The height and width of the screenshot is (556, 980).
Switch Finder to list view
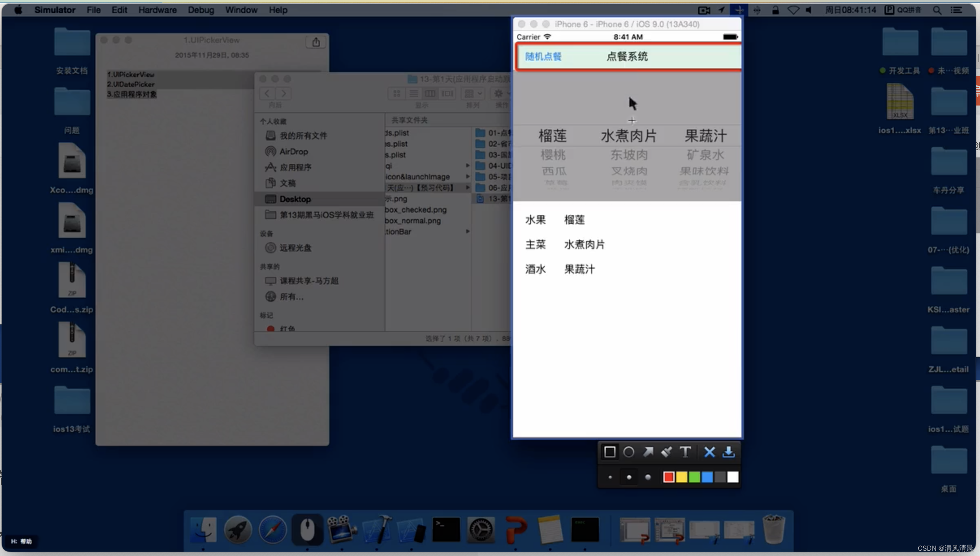point(413,93)
